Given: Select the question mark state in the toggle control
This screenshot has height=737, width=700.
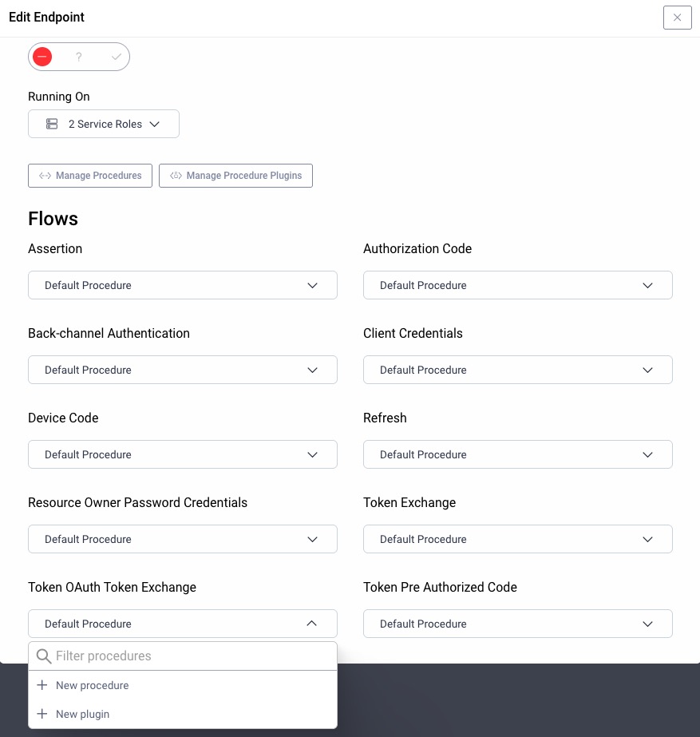Looking at the screenshot, I should 79,57.
